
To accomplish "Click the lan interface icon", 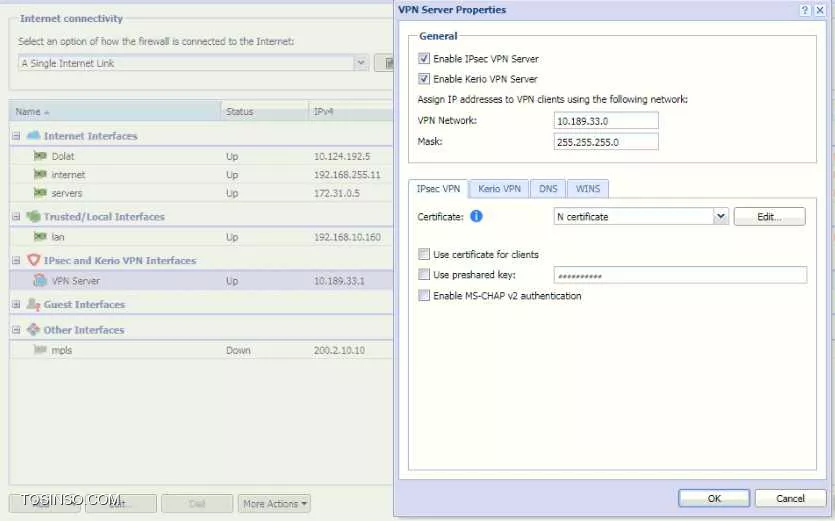I will click(40, 236).
